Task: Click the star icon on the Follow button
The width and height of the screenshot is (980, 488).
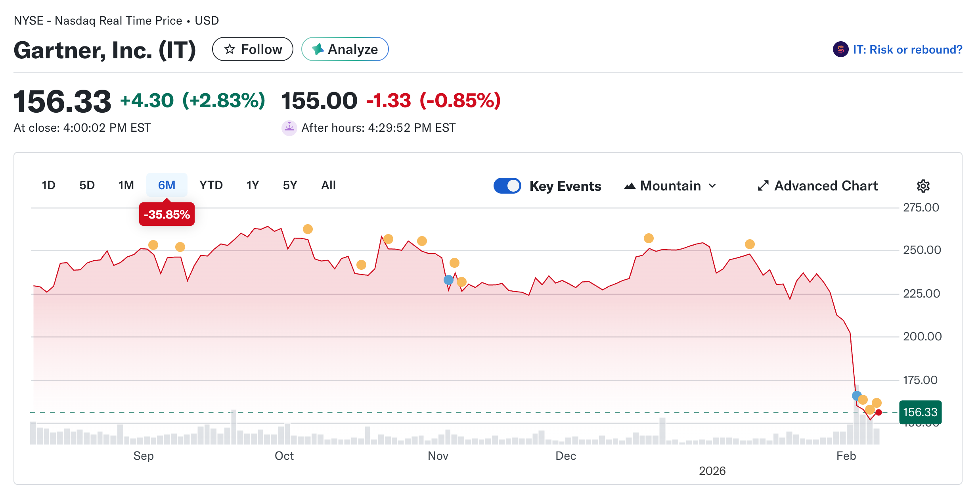Action: (x=230, y=49)
